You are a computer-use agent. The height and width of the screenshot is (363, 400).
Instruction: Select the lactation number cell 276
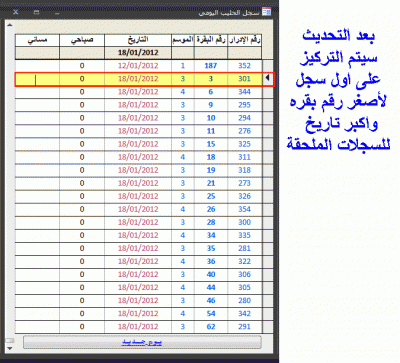coord(244,131)
